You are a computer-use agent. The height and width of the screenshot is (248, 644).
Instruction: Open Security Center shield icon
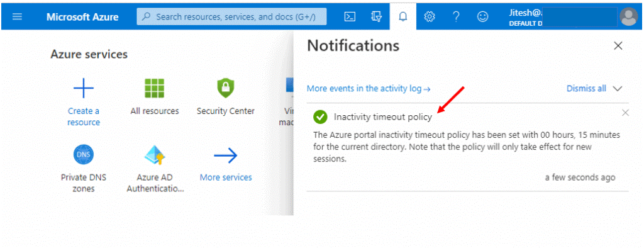pyautogui.click(x=226, y=88)
